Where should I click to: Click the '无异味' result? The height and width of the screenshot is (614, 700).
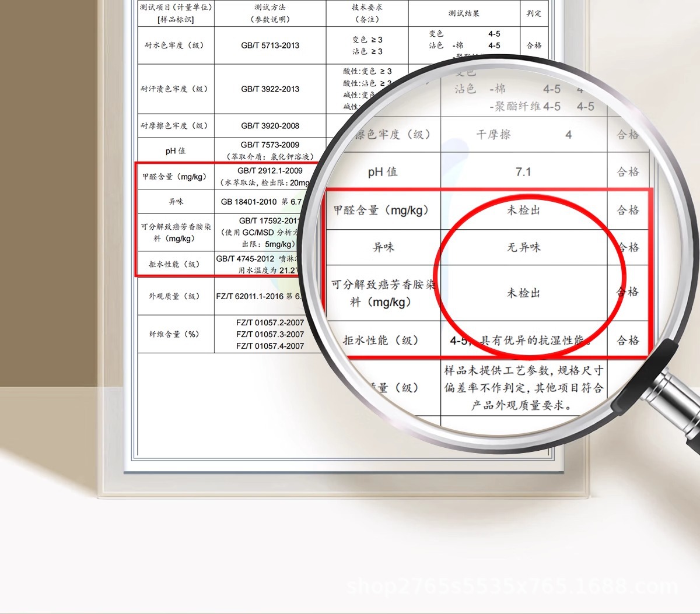pos(523,247)
